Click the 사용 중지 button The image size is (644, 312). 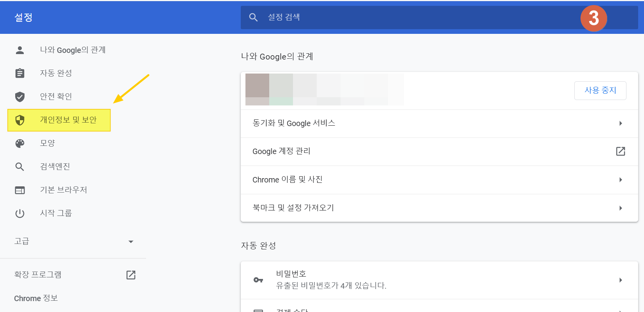point(600,91)
